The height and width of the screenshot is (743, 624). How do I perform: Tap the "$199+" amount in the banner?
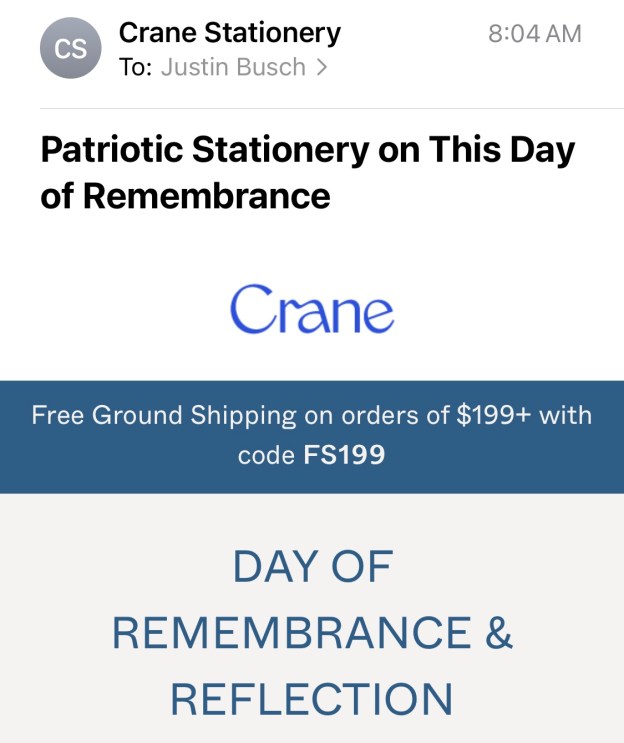click(x=494, y=415)
